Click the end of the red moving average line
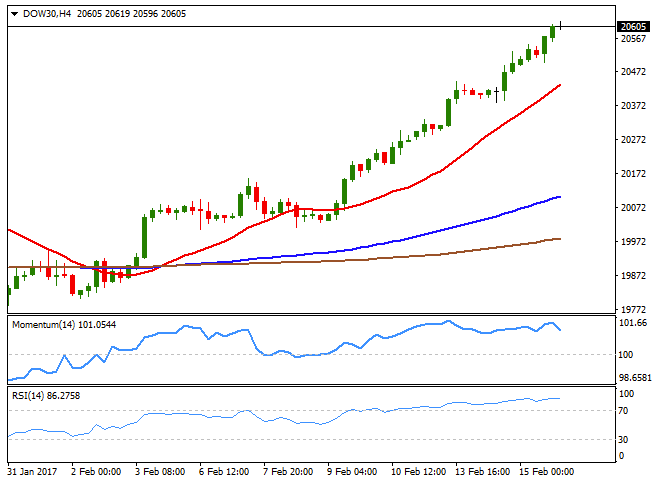 [560, 85]
